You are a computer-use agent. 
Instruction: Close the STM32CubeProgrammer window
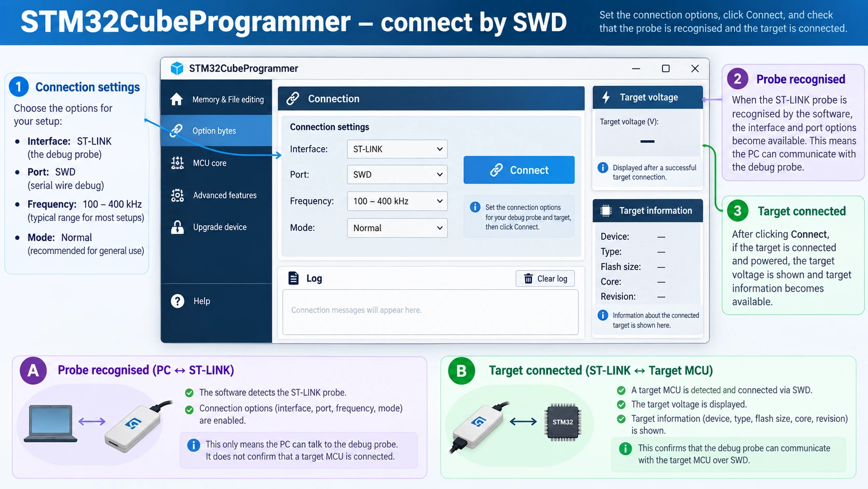695,69
